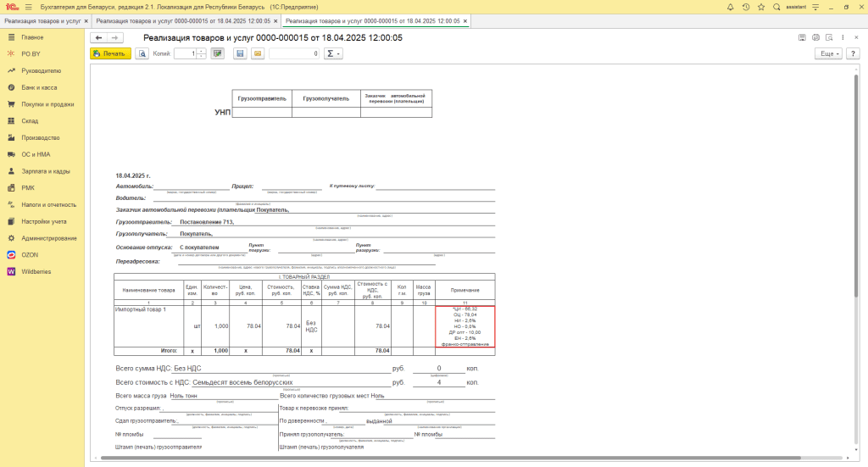Screen dimensions: 868x467
Task: Click the assistant user name
Action: pos(796,7)
